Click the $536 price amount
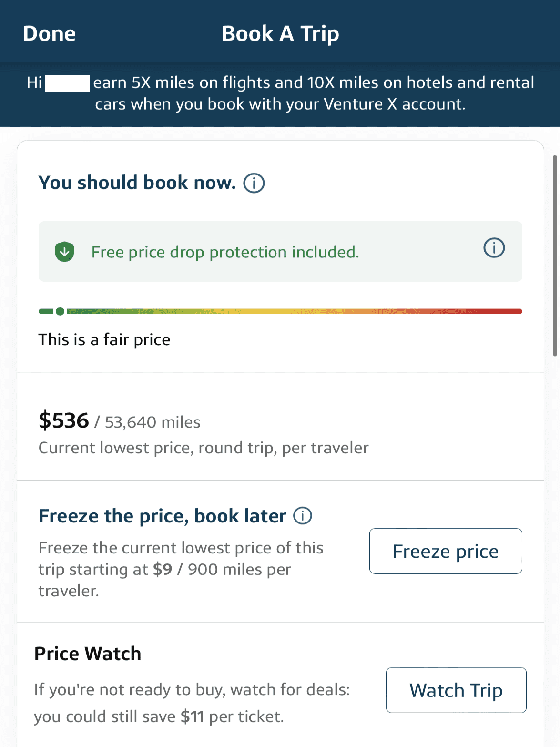 tap(63, 420)
